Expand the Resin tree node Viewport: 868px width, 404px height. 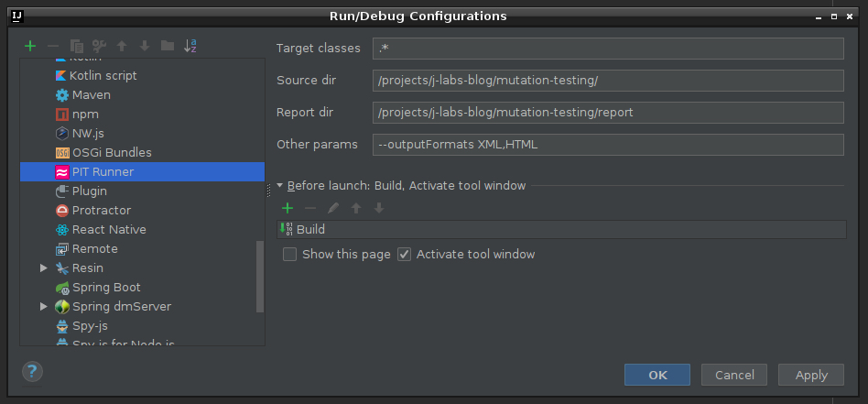44,268
